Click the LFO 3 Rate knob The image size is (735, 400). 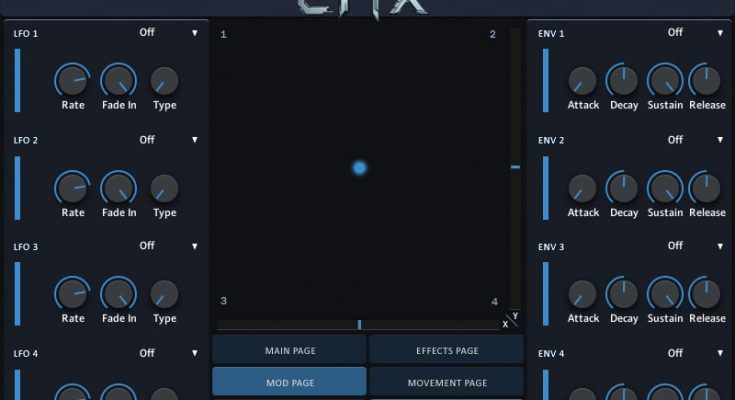(x=72, y=293)
